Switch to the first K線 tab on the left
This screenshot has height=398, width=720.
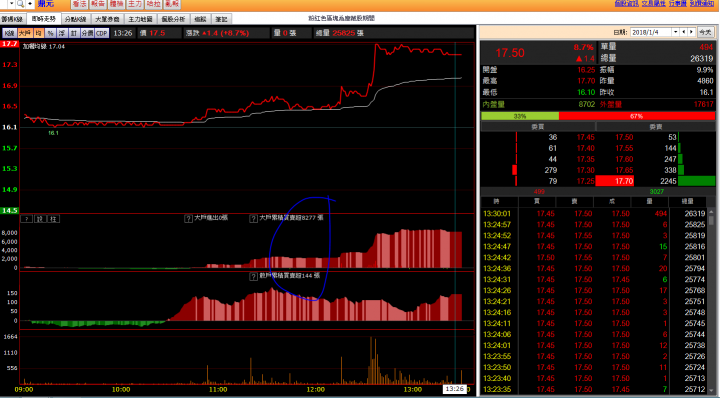(12, 19)
